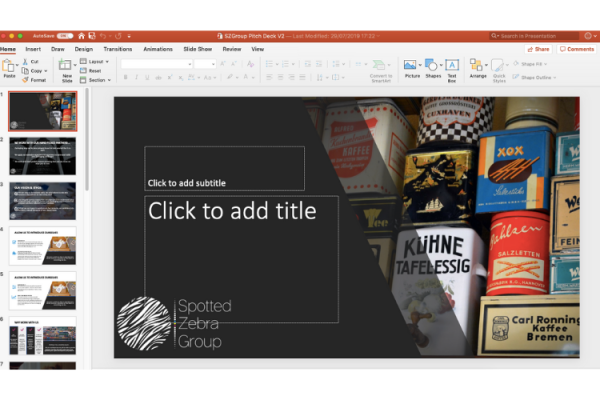600x400 pixels.
Task: Open the Section dropdown
Action: tap(96, 80)
